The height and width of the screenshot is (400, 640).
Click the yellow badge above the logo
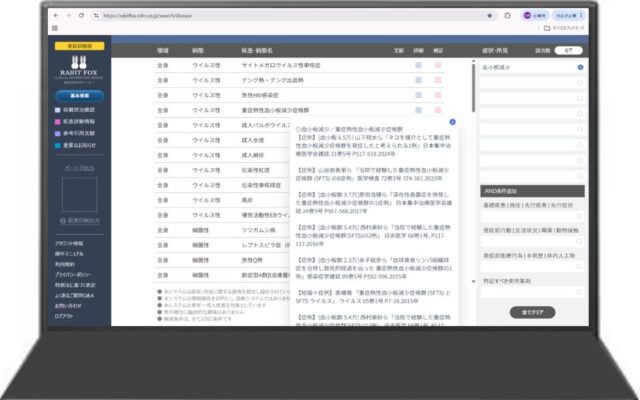80,46
